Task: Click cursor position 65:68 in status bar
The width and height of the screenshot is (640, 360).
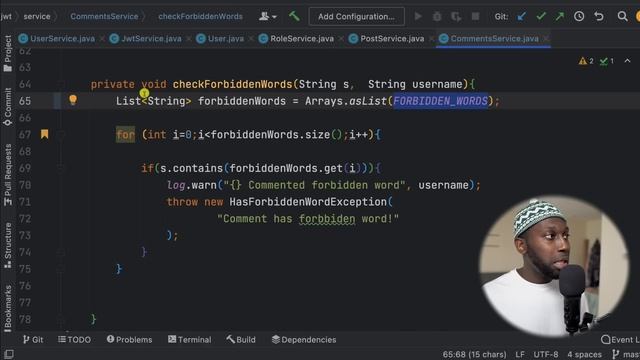Action: click(x=474, y=354)
